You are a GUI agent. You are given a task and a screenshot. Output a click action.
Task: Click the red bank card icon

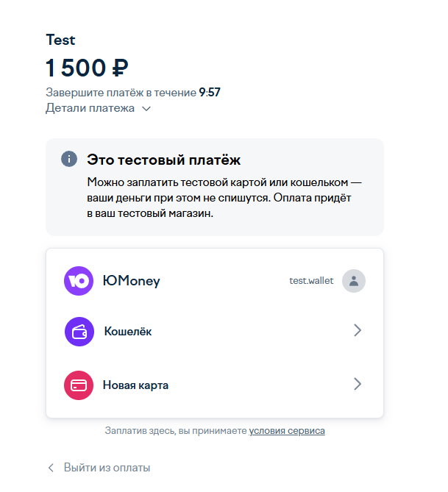point(79,385)
